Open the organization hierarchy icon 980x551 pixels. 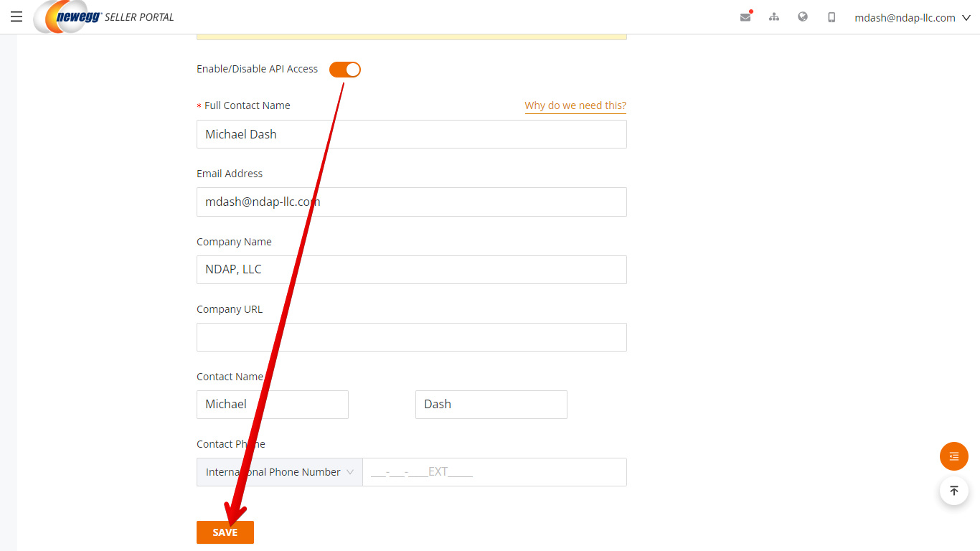(774, 17)
